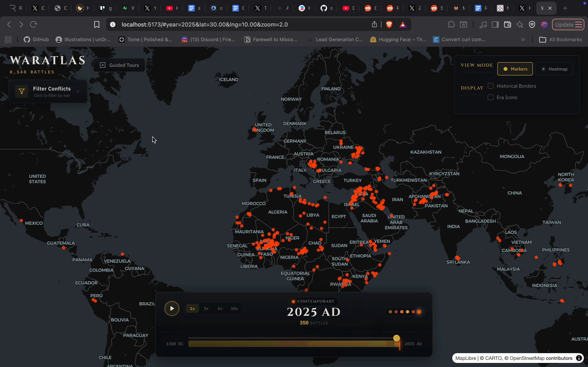Open the Guided Tours button
588x367 pixels.
[119, 65]
